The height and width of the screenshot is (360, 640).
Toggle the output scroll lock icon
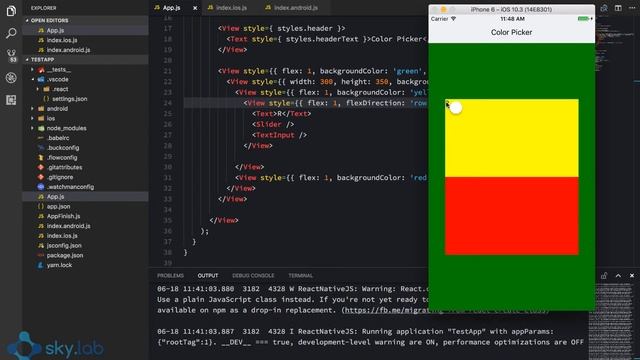tap(604, 276)
